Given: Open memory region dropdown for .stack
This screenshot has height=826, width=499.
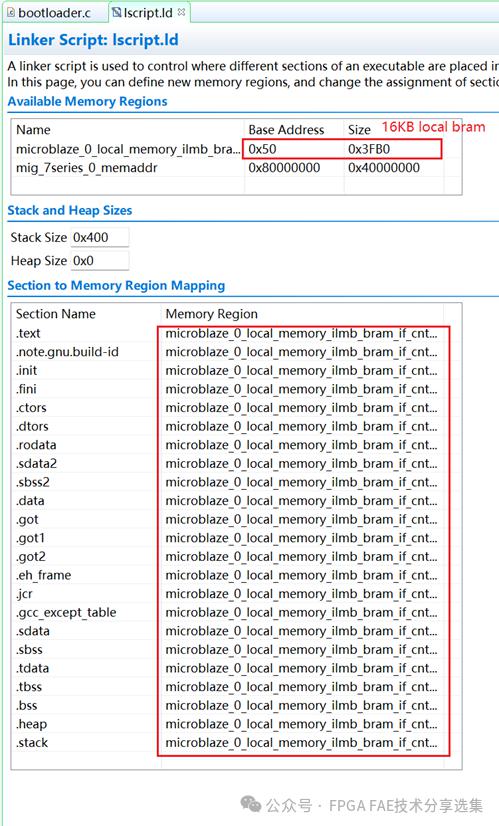Looking at the screenshot, I should coord(301,743).
